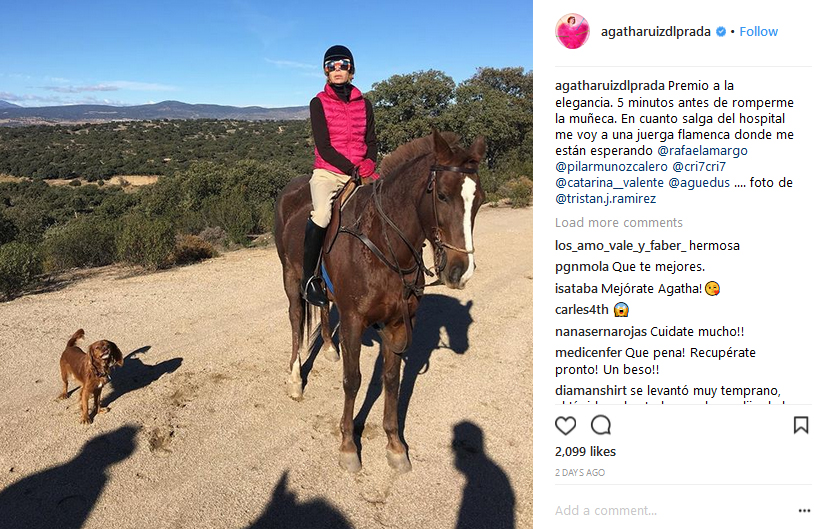Save the post with the bookmark icon
Image resolution: width=814 pixels, height=529 pixels.
coord(801,425)
